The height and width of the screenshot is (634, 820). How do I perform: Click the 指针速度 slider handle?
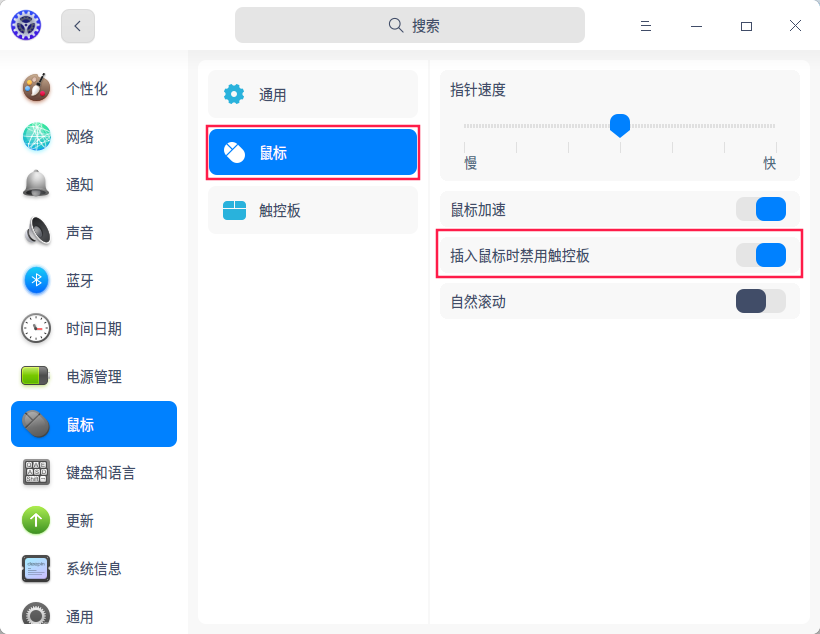pyautogui.click(x=620, y=126)
